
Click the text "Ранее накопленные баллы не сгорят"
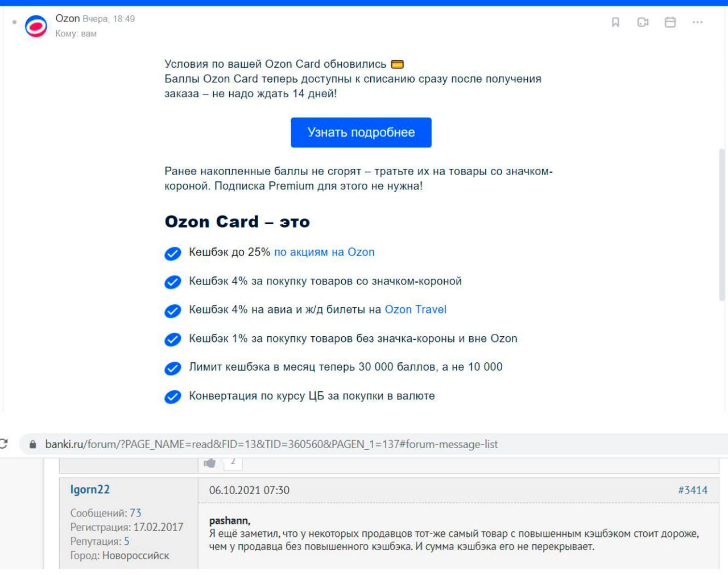coord(263,171)
